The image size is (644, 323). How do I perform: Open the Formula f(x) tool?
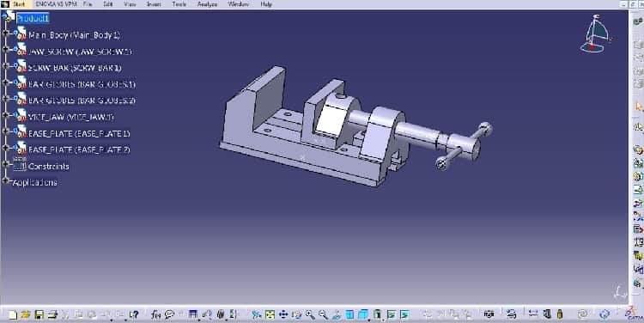point(155,314)
